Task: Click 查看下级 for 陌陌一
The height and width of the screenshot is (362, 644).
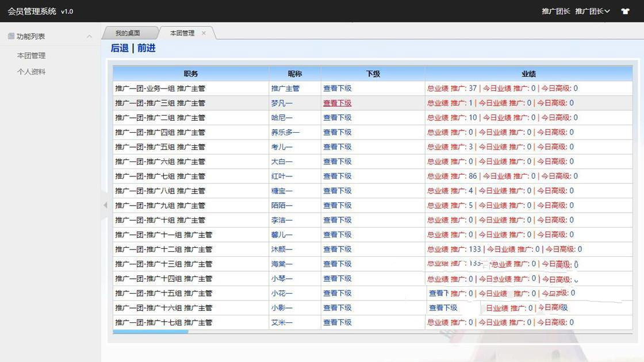Action: pos(337,205)
